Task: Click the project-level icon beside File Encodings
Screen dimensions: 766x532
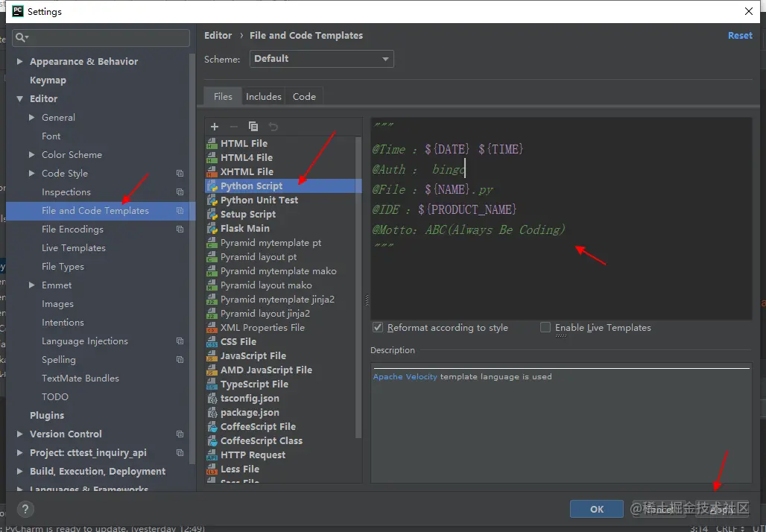Action: click(x=180, y=229)
